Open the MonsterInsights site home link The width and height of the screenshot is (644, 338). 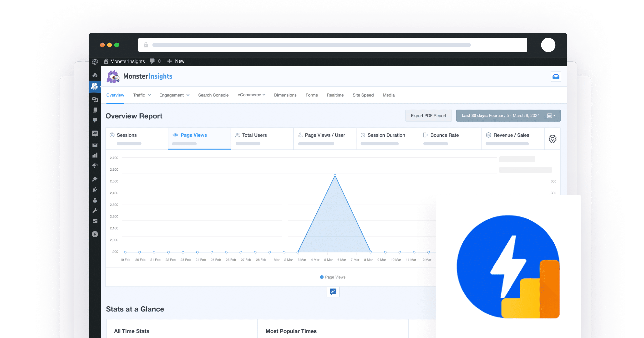(x=124, y=61)
